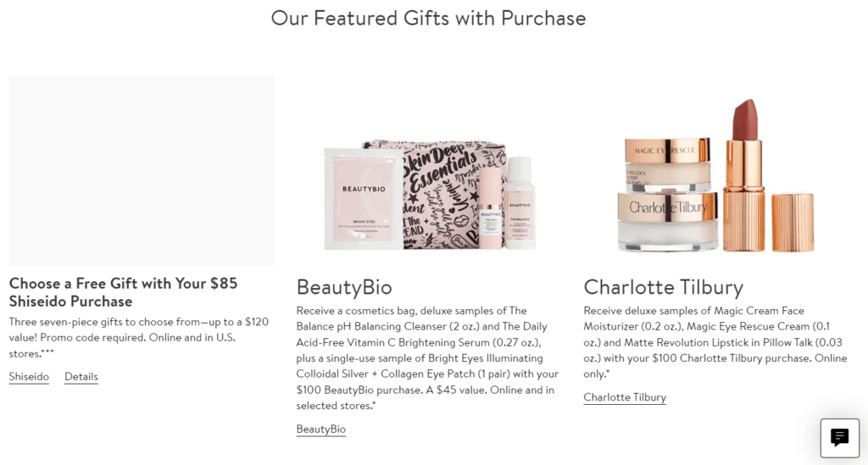The height and width of the screenshot is (465, 868).
Task: Click the blank Shiseido gift image placeholder
Action: pyautogui.click(x=141, y=170)
